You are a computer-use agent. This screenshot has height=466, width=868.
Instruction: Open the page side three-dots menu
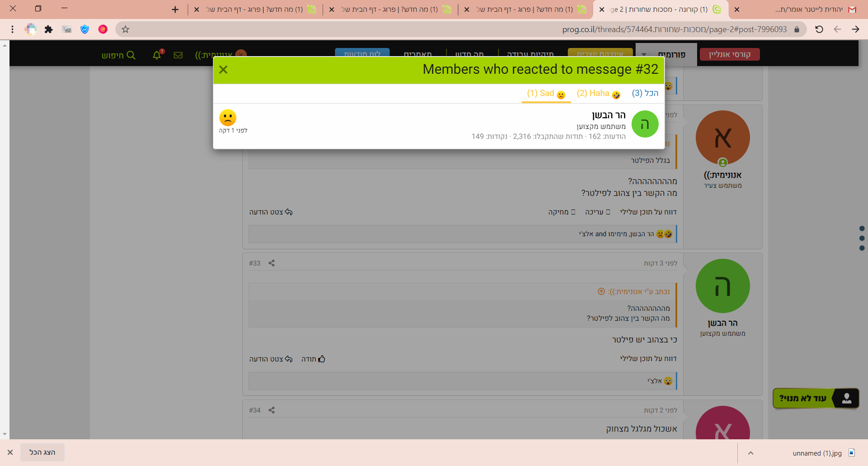(x=862, y=238)
